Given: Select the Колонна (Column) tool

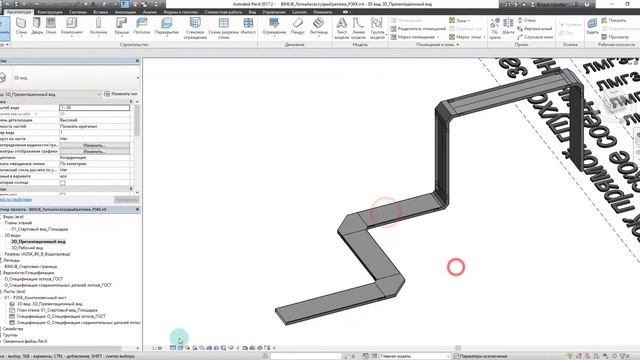Looking at the screenshot, I should pyautogui.click(x=98, y=27).
